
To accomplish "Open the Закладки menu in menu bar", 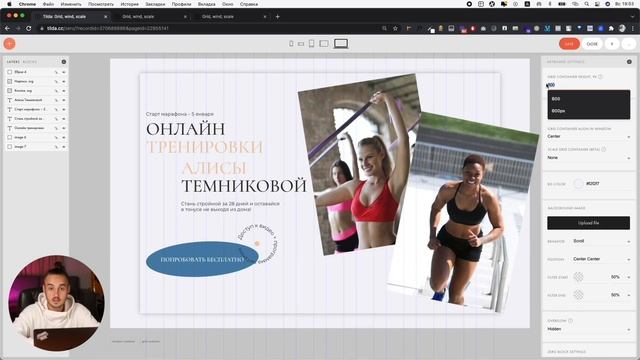I will click(155, 4).
